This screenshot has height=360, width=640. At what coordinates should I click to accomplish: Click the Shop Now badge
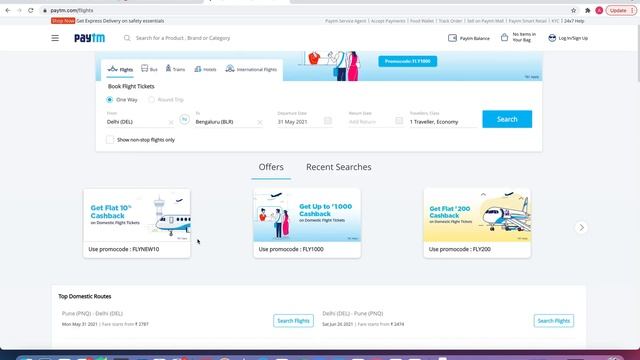tap(63, 21)
